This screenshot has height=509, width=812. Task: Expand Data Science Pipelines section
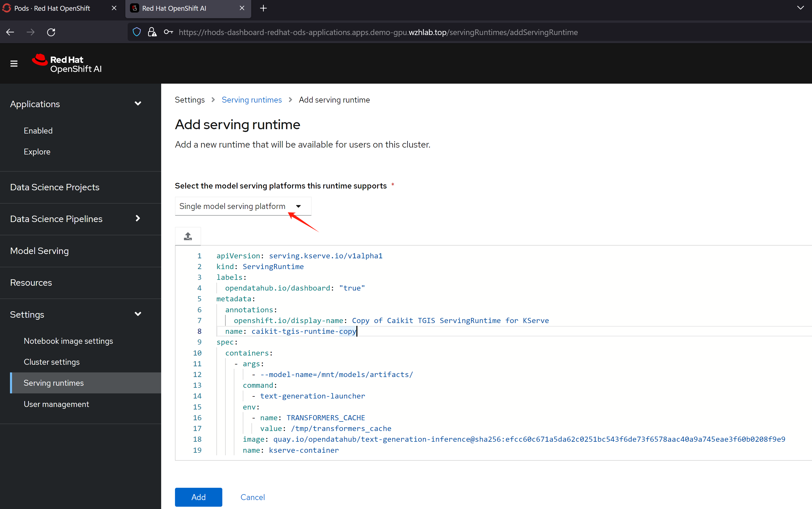coord(138,218)
